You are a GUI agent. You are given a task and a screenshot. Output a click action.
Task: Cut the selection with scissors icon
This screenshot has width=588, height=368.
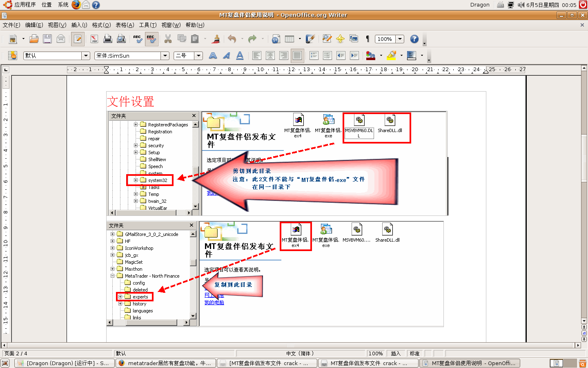tap(168, 39)
